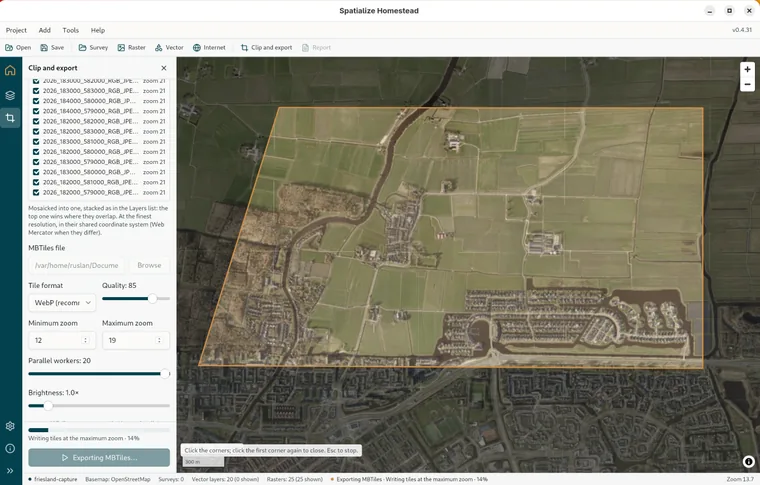Uncheck raster 2026_183000_579000_RGB

pyautogui.click(x=36, y=162)
